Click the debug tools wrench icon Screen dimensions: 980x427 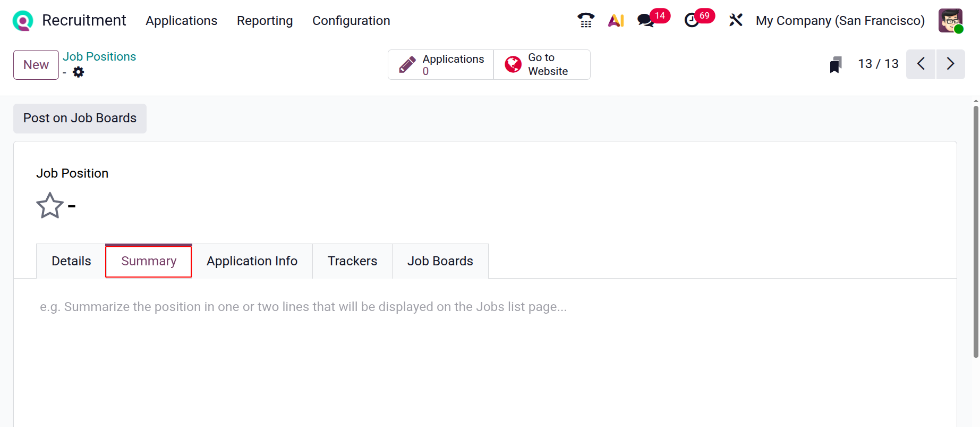tap(736, 20)
